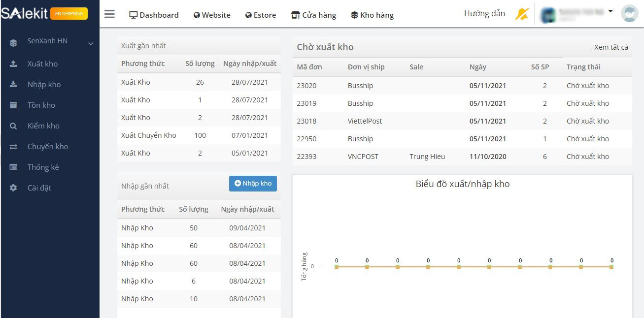The width and height of the screenshot is (644, 318).
Task: Click the Nhập kho download icon in sidebar
Action: click(13, 85)
